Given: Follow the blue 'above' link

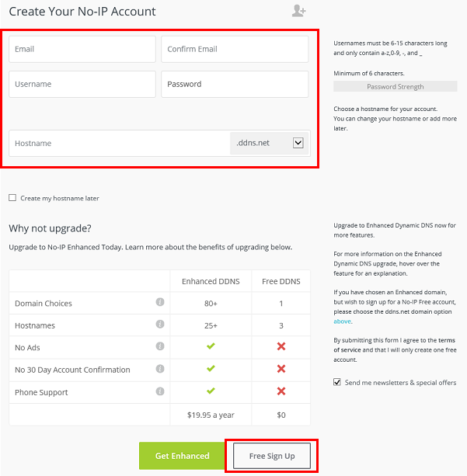Looking at the screenshot, I should tap(342, 321).
